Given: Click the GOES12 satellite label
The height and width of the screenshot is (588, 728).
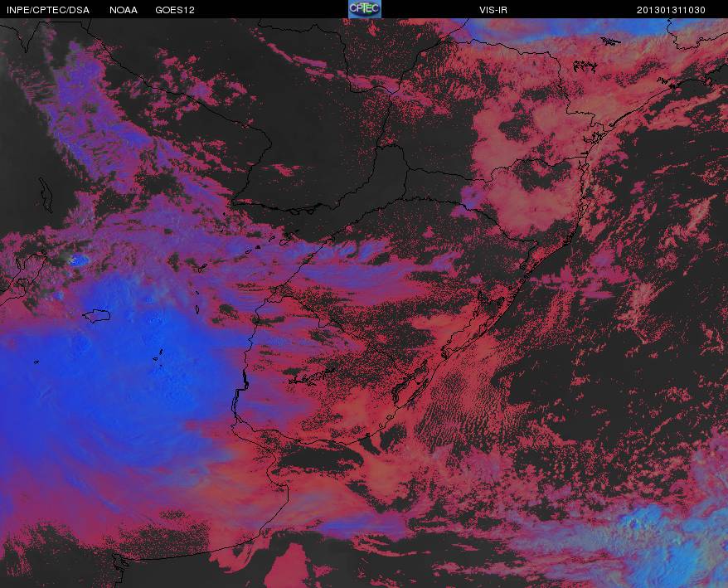Looking at the screenshot, I should pyautogui.click(x=175, y=10).
